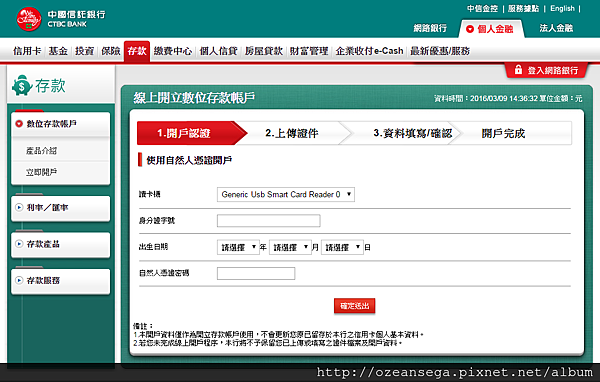Image resolution: width=600 pixels, height=382 pixels.
Task: Open the 讀卡機 card reader dropdown
Action: [285, 194]
